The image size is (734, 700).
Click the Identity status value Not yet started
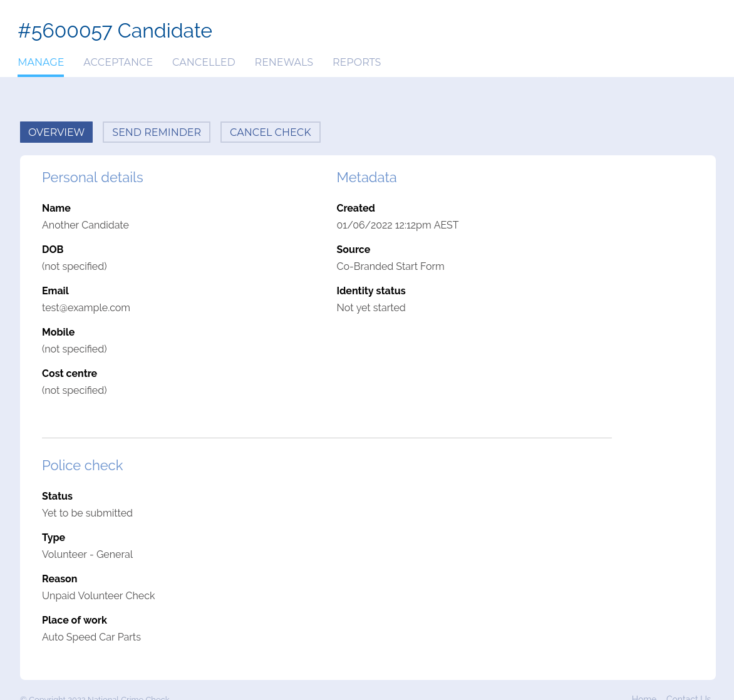click(x=371, y=307)
